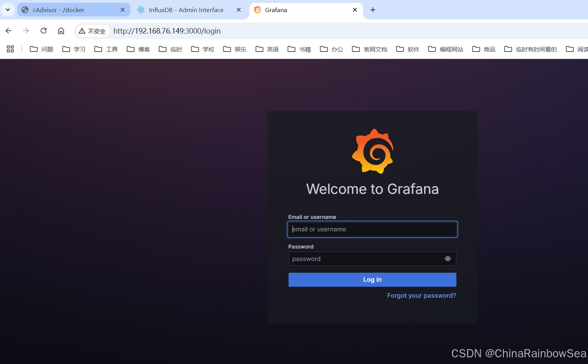This screenshot has height=364, width=588.
Task: Click the not-secure warning icon in address bar
Action: [82, 31]
